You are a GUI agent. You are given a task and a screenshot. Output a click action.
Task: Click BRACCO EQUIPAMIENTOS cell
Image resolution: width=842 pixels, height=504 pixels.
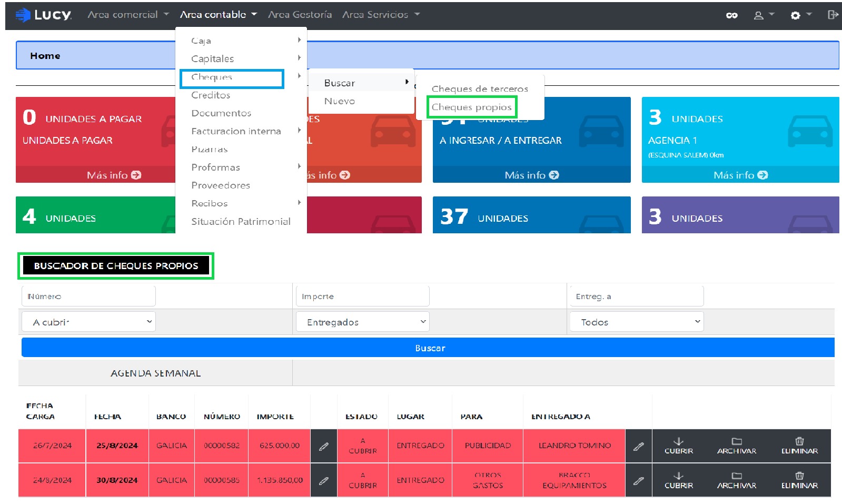[574, 480]
